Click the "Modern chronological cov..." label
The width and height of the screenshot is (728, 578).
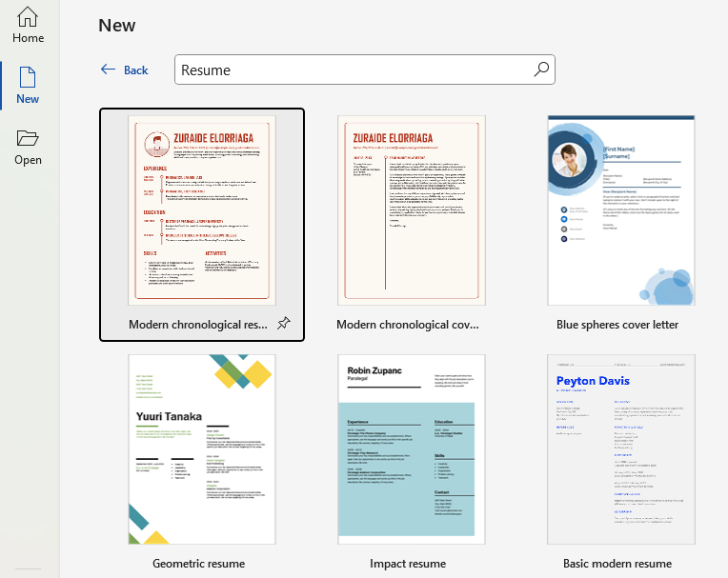click(408, 325)
